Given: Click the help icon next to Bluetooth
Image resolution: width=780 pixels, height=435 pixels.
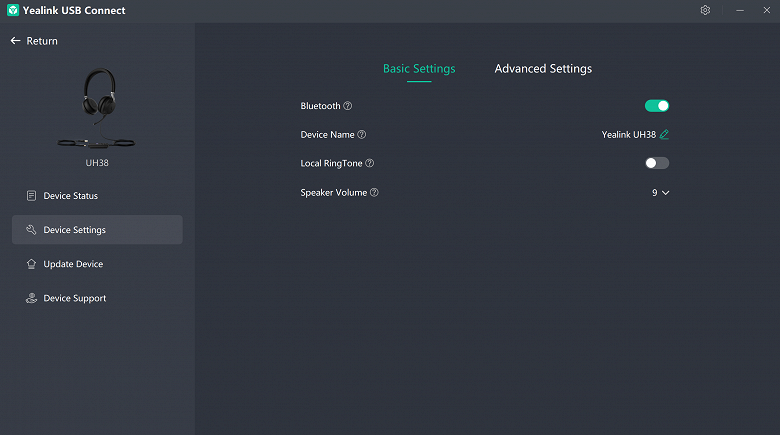Looking at the screenshot, I should tap(348, 106).
